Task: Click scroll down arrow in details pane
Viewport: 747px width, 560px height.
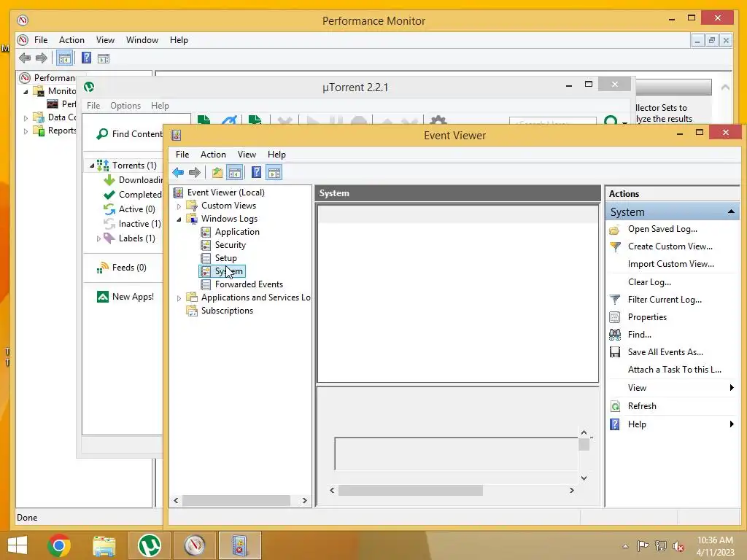Action: [584, 478]
